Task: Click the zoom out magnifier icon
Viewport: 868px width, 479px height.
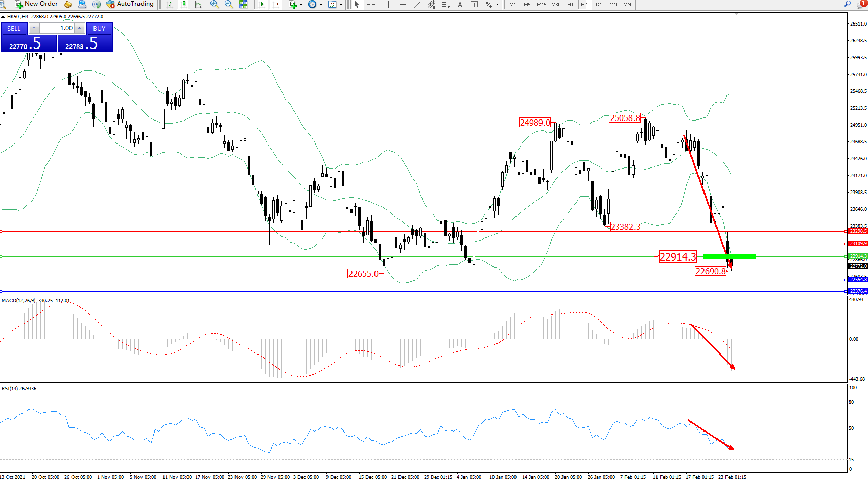Action: point(229,4)
